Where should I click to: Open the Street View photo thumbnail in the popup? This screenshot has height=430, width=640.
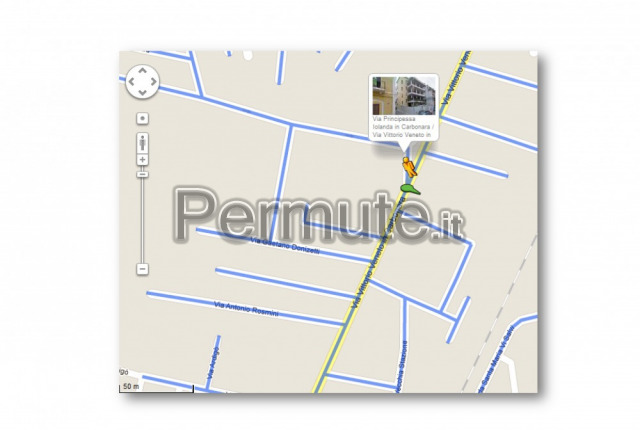tap(404, 96)
